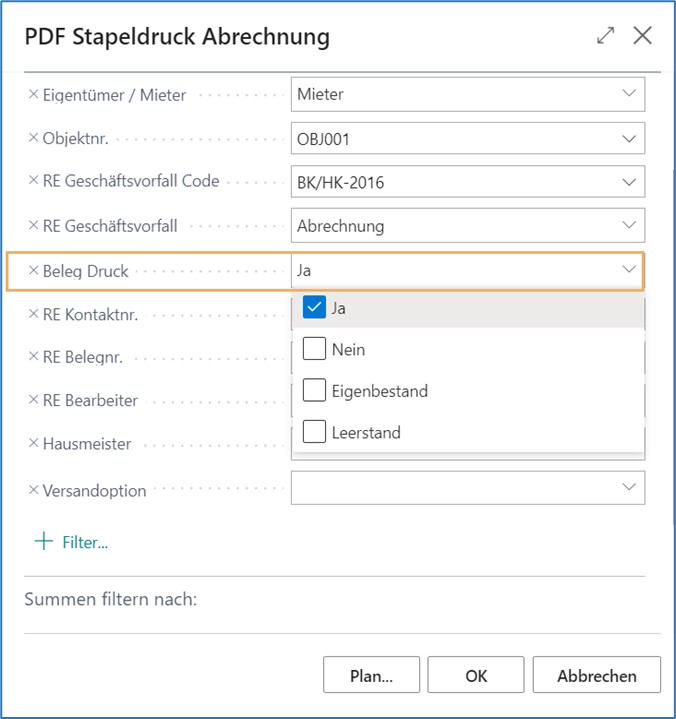Add a new filter with Filter... link
676x719 pixels.
pyautogui.click(x=72, y=542)
